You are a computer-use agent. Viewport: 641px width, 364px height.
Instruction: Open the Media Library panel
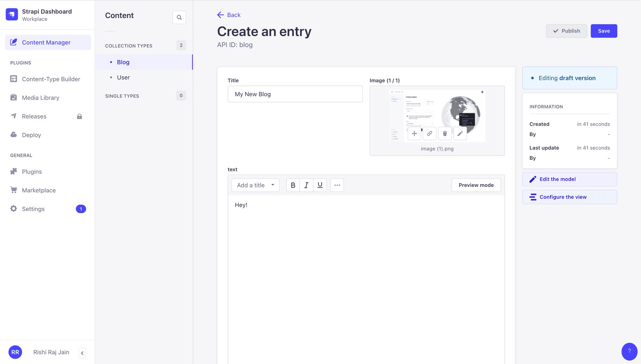pyautogui.click(x=40, y=97)
